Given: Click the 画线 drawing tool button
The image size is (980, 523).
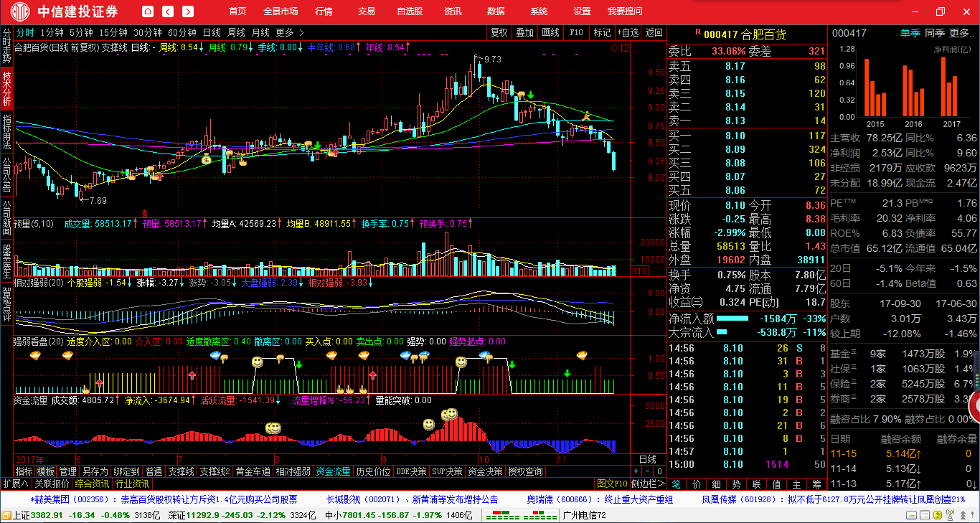Looking at the screenshot, I should [550, 32].
